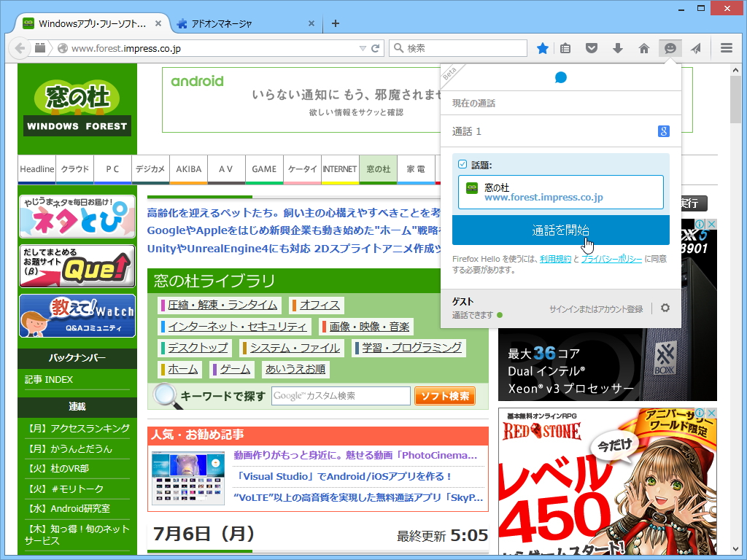The image size is (747, 560).
Task: Open the Firefox hamburger menu
Action: pyautogui.click(x=727, y=48)
